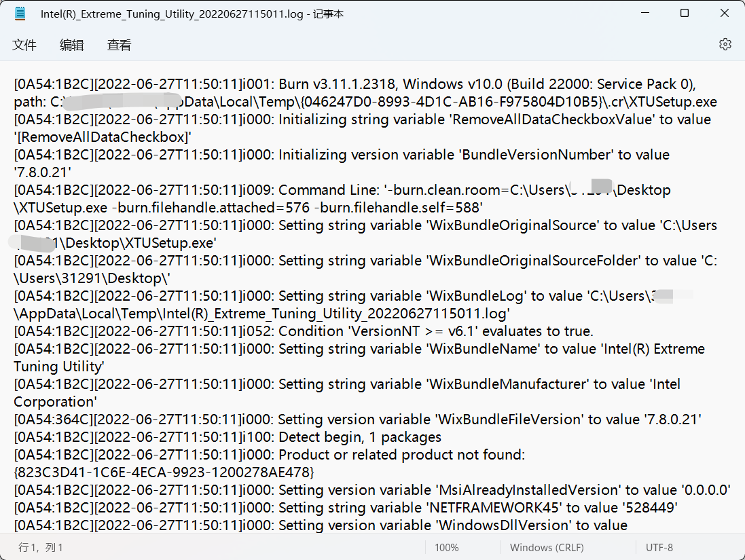Click the 行 1, 列 1 cursor position indicator
Screen dimensions: 745x560
pos(40,547)
